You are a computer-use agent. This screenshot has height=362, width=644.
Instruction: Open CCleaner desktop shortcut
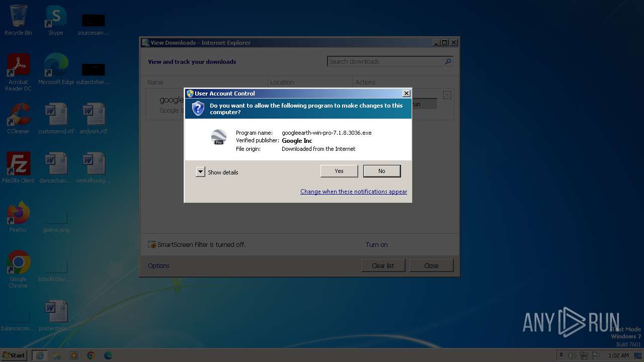(x=18, y=119)
